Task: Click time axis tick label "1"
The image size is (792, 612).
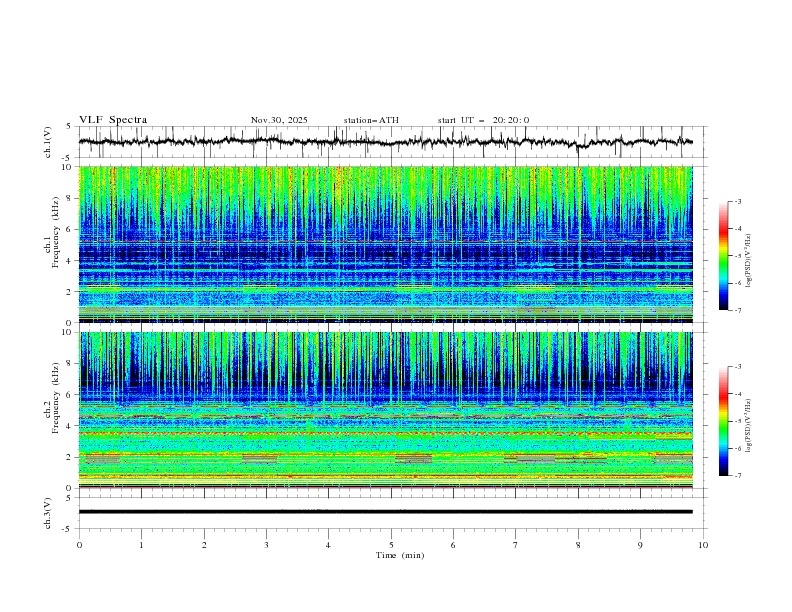Action: click(141, 545)
